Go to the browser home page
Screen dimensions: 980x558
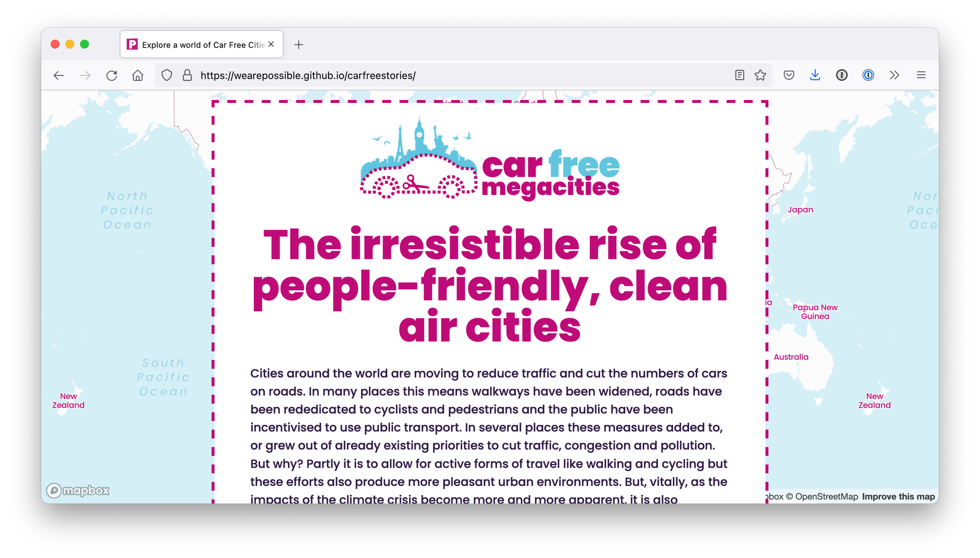[138, 76]
